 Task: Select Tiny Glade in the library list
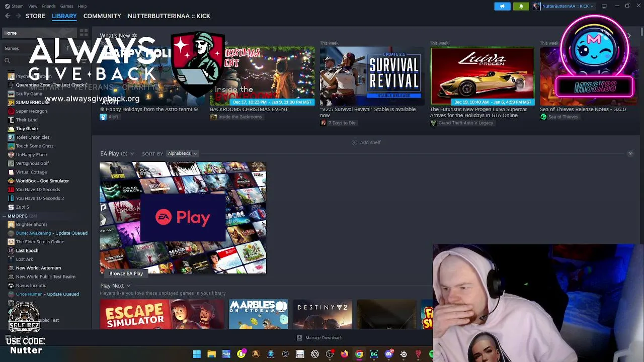point(27,129)
